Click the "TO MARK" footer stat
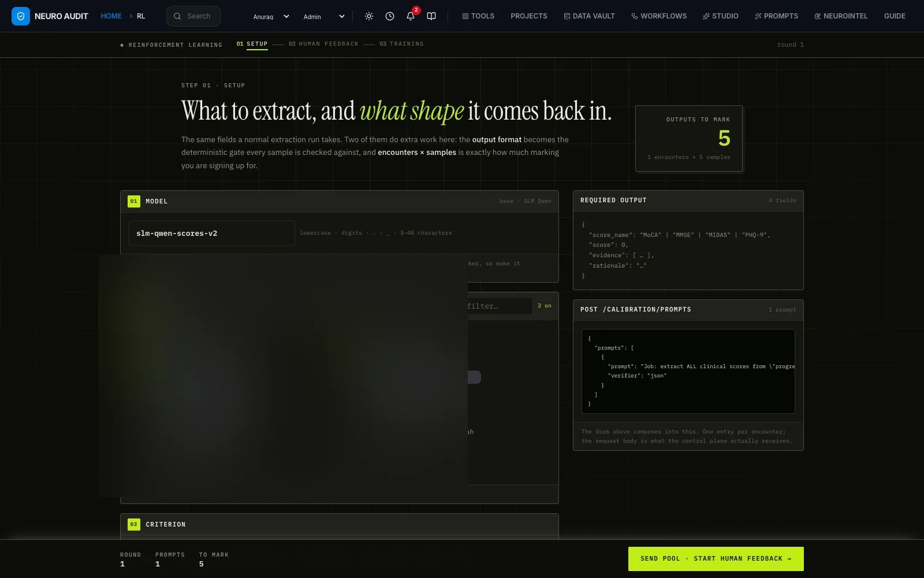This screenshot has width=924, height=578. pyautogui.click(x=214, y=559)
